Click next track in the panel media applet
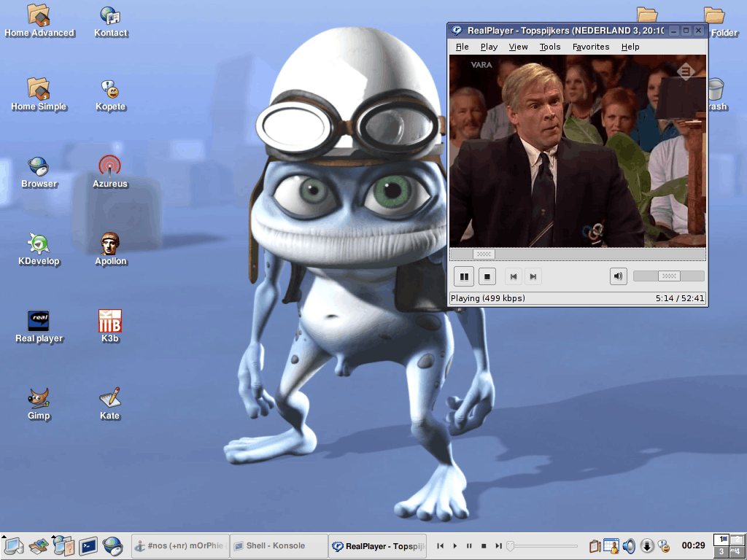 click(498, 545)
